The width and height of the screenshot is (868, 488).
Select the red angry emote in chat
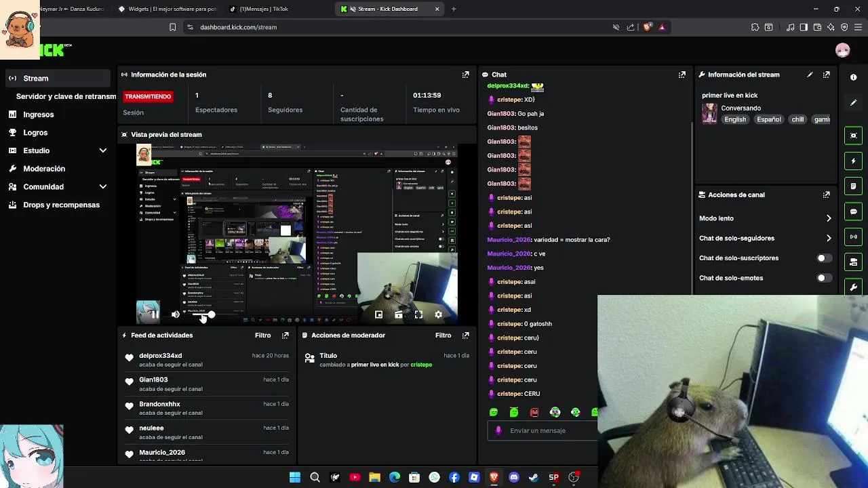point(534,412)
